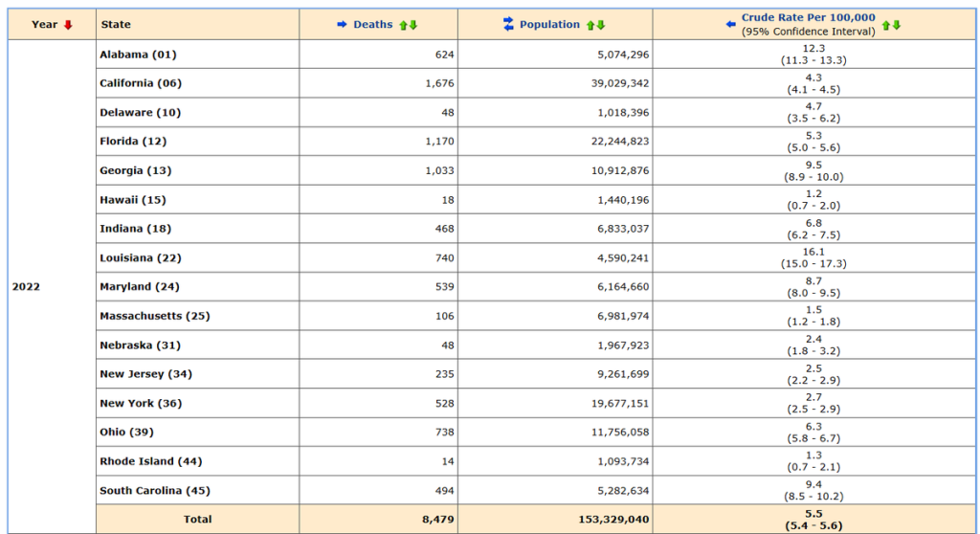Click the Total row label
The height and width of the screenshot is (534, 980).
pyautogui.click(x=196, y=520)
